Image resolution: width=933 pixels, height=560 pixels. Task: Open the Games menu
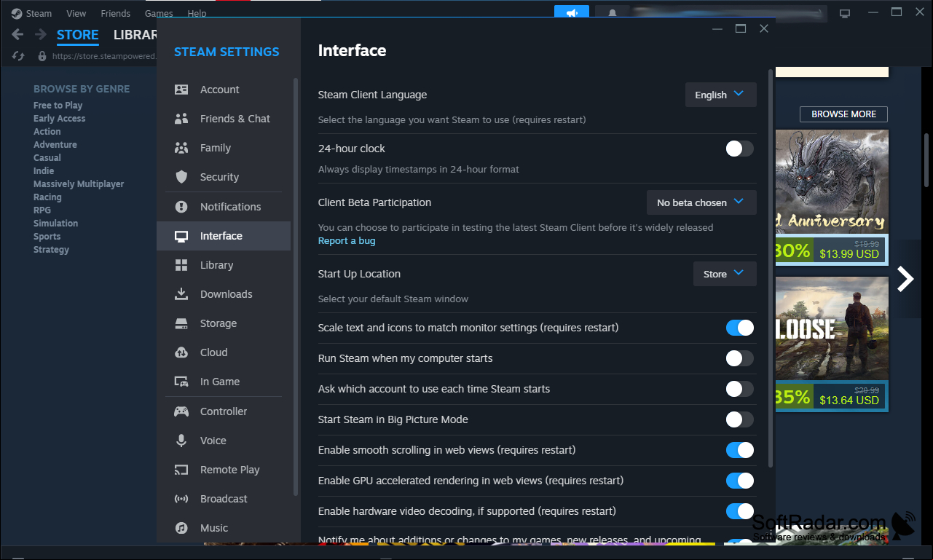click(159, 13)
